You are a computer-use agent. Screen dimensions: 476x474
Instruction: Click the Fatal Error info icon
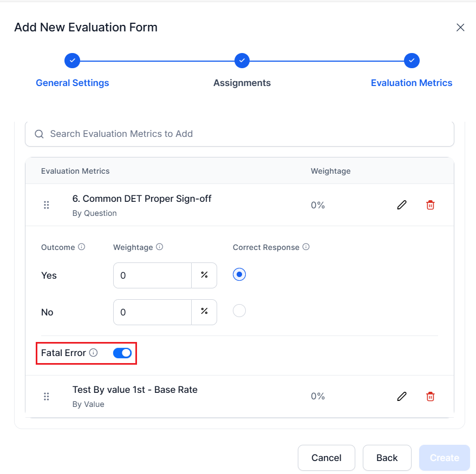(x=94, y=353)
